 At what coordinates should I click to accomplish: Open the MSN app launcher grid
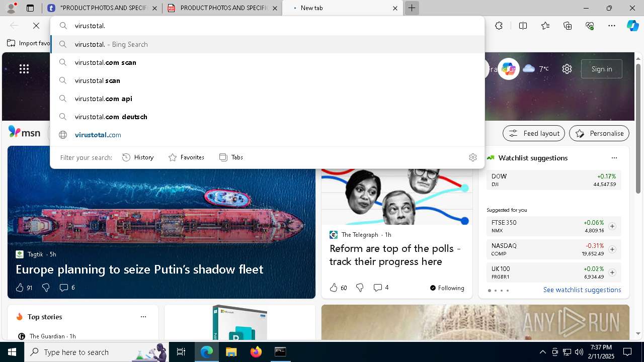pyautogui.click(x=24, y=69)
